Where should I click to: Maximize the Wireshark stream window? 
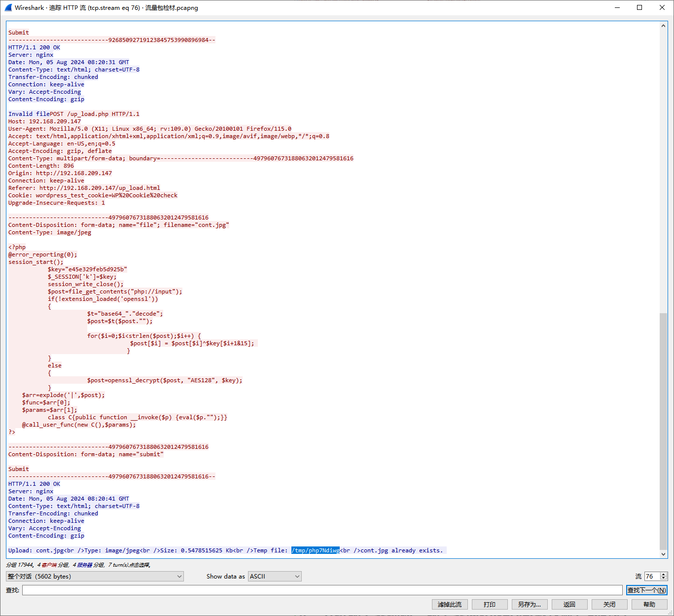639,7
